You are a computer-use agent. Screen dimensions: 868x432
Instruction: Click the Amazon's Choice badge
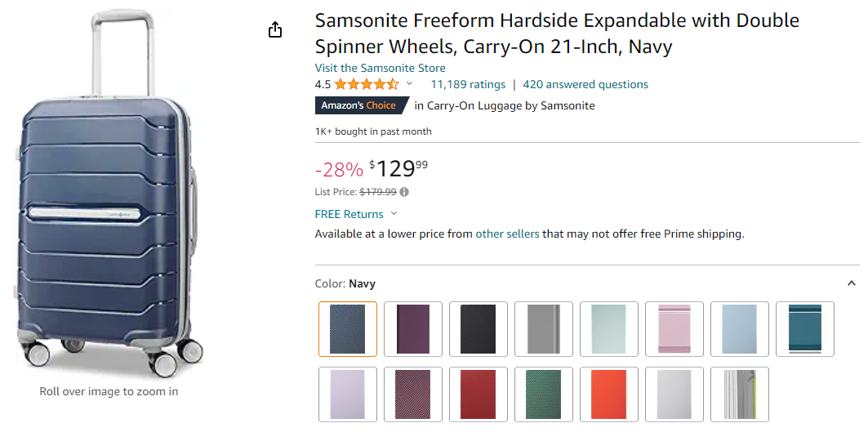(358, 105)
